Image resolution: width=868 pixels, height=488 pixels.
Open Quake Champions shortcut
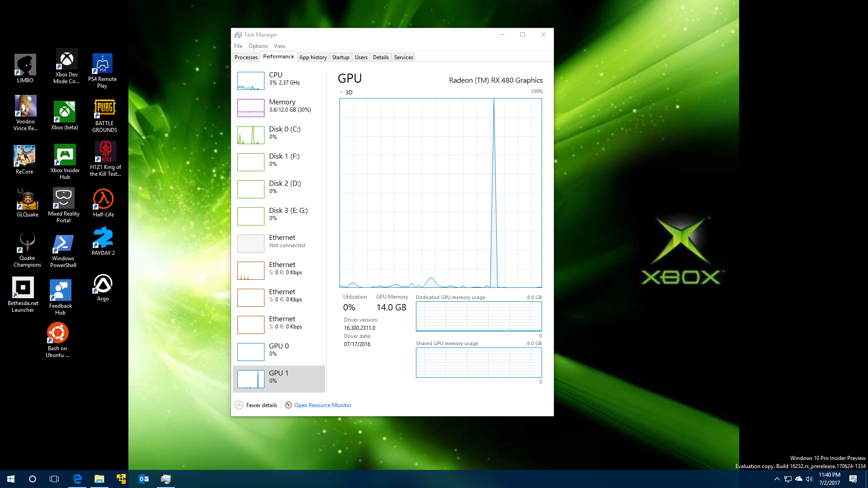tap(27, 249)
